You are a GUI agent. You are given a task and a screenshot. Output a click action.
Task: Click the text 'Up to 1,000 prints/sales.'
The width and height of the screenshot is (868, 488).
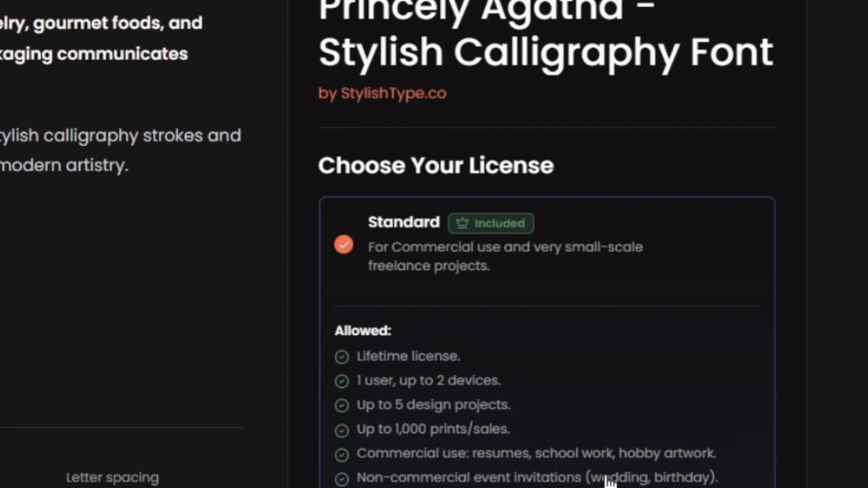[x=433, y=429]
